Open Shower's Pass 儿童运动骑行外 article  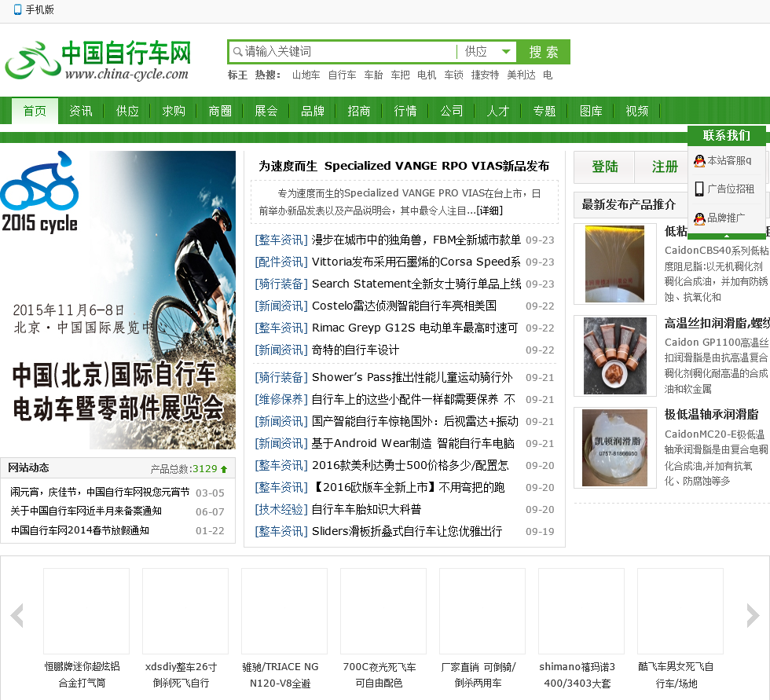coord(412,377)
